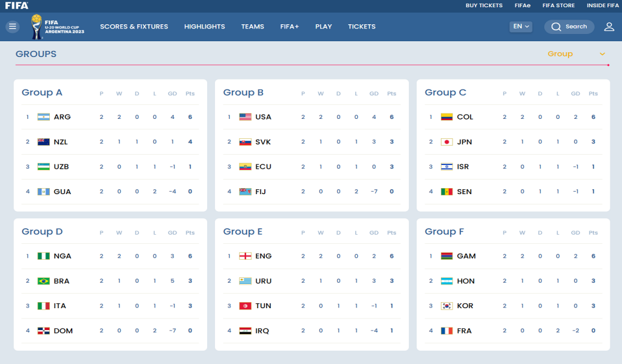Select the USA team name

(264, 117)
